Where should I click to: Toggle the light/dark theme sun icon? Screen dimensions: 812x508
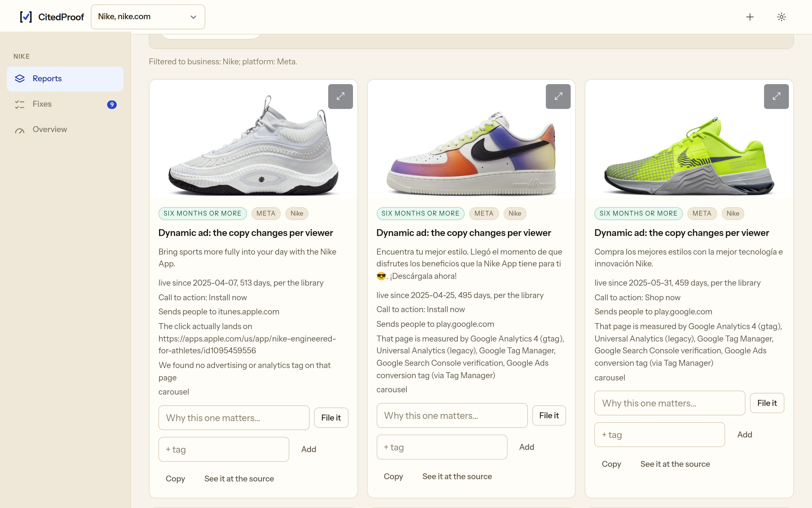click(782, 17)
